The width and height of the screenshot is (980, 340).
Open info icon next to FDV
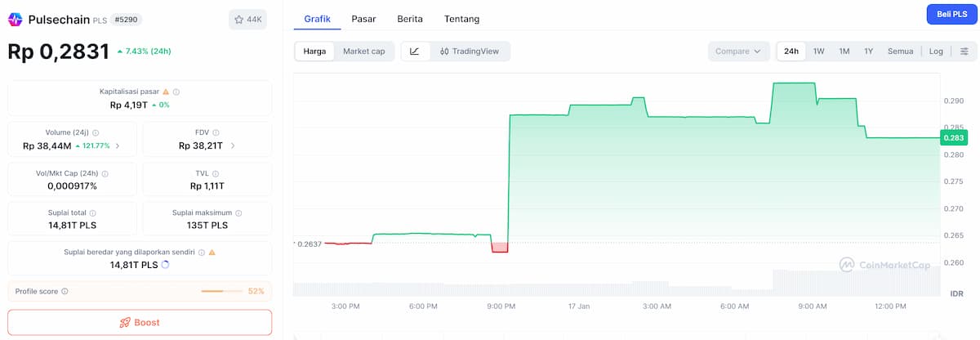tap(217, 132)
